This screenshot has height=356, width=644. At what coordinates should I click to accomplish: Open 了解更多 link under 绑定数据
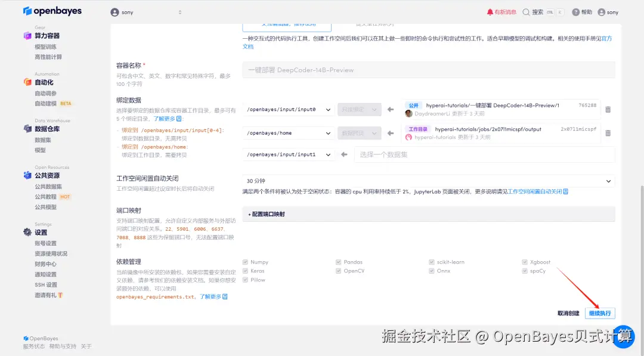click(165, 119)
